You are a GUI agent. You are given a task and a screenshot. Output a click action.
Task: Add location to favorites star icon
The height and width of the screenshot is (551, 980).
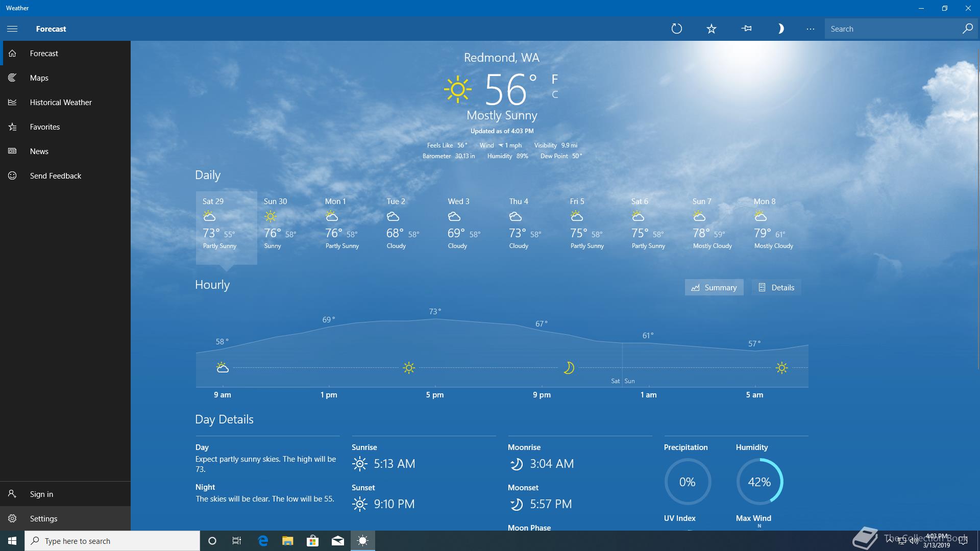tap(711, 29)
